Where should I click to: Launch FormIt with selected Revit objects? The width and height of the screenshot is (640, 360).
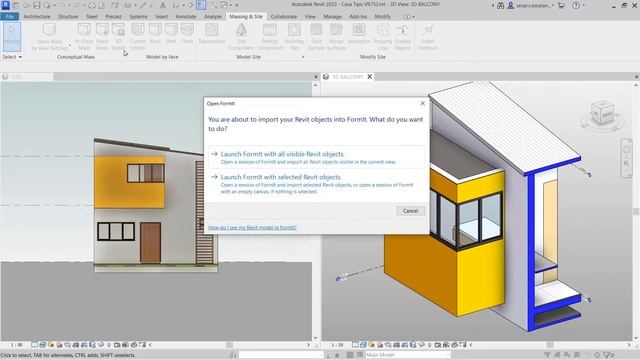[x=316, y=184]
